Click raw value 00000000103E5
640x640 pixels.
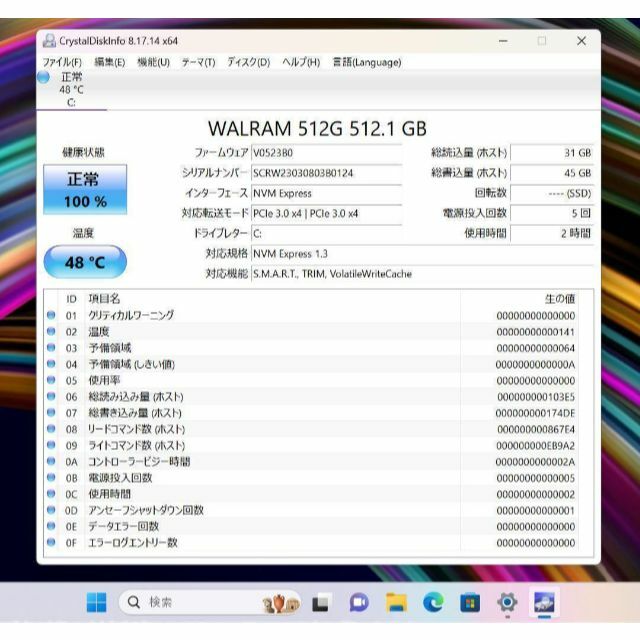(536, 397)
